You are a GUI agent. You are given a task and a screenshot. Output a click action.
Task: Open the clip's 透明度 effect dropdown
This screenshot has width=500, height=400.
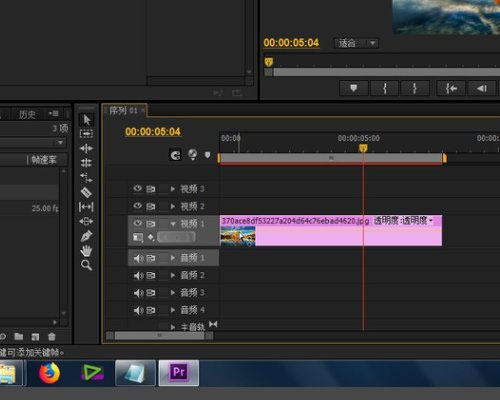coord(431,220)
